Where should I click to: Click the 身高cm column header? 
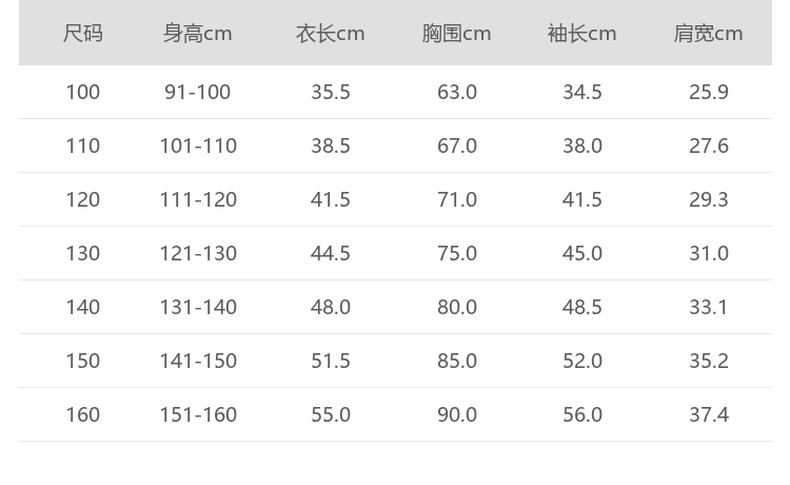pyautogui.click(x=198, y=34)
